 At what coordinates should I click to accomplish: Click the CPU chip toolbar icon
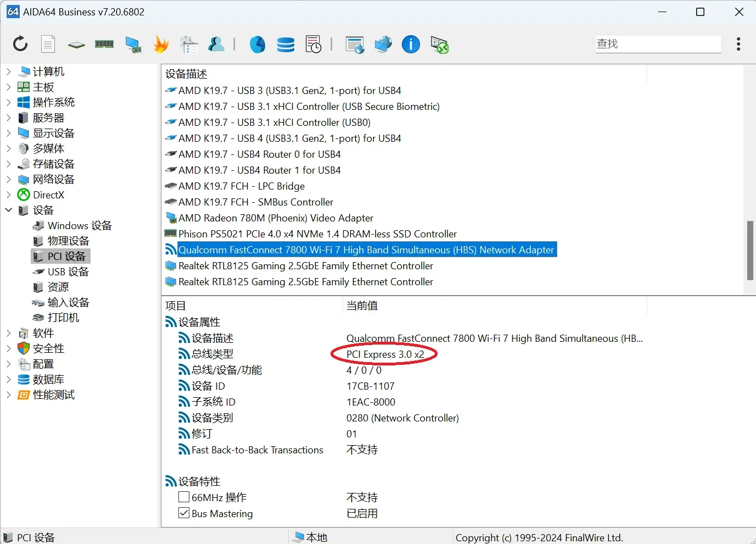click(76, 45)
